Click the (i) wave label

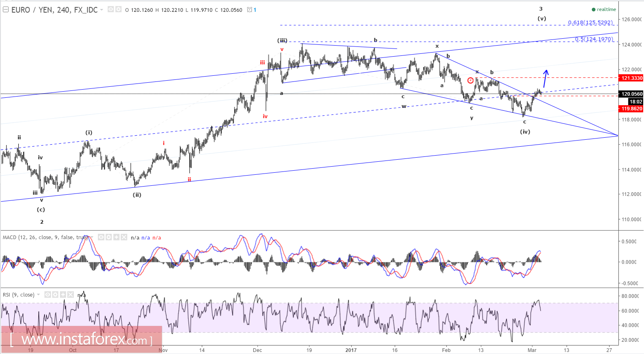point(89,132)
